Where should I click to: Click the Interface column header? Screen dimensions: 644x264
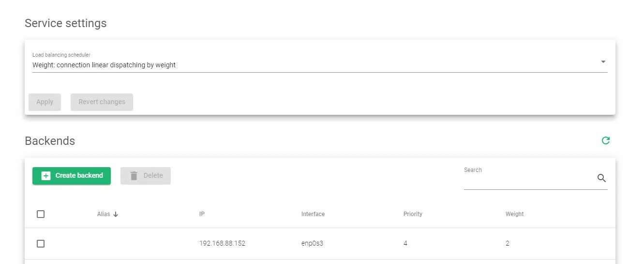pos(313,214)
